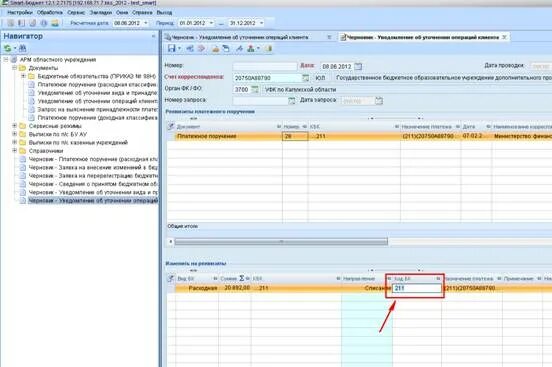Screen dimensions: 552x367
Task: Open the dropdown arrow next to the Навигатор refresh icon
Action: 15,48
